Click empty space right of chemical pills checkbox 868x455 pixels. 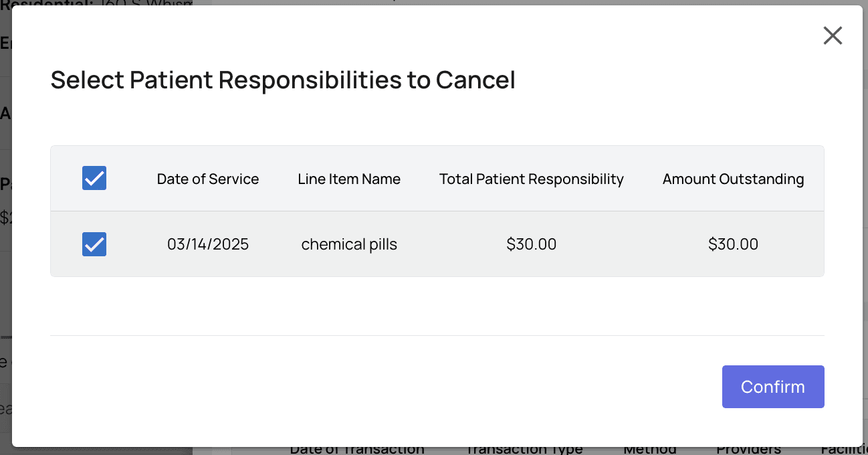pyautogui.click(x=130, y=244)
